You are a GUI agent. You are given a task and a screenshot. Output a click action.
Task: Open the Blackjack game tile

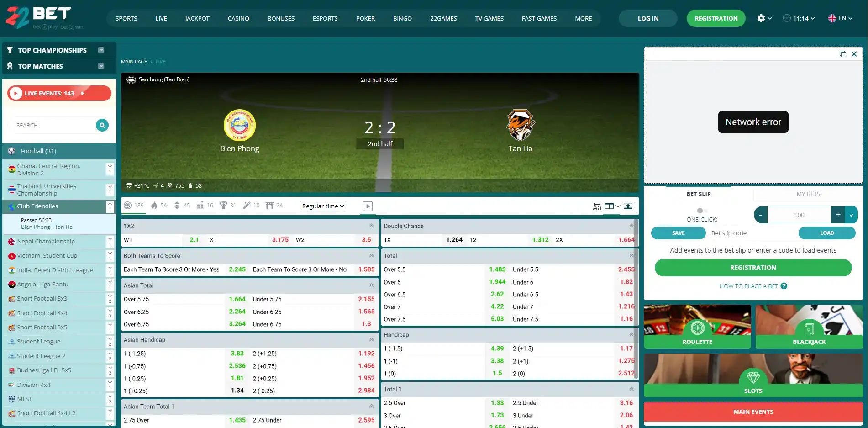pos(809,327)
